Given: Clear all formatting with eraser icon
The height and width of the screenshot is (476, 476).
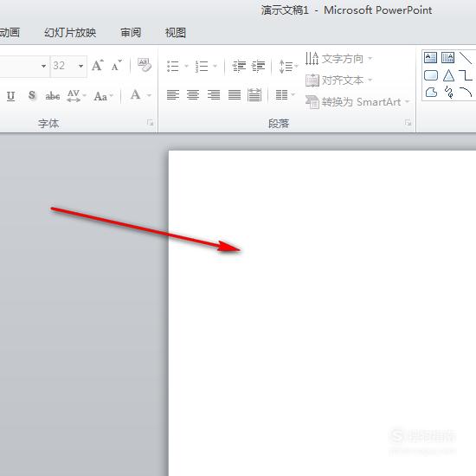Looking at the screenshot, I should [x=145, y=65].
